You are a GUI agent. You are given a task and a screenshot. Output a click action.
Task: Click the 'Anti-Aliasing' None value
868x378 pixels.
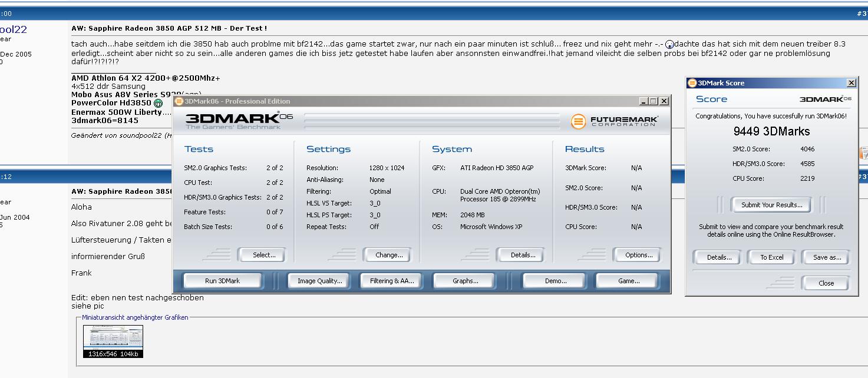point(377,180)
